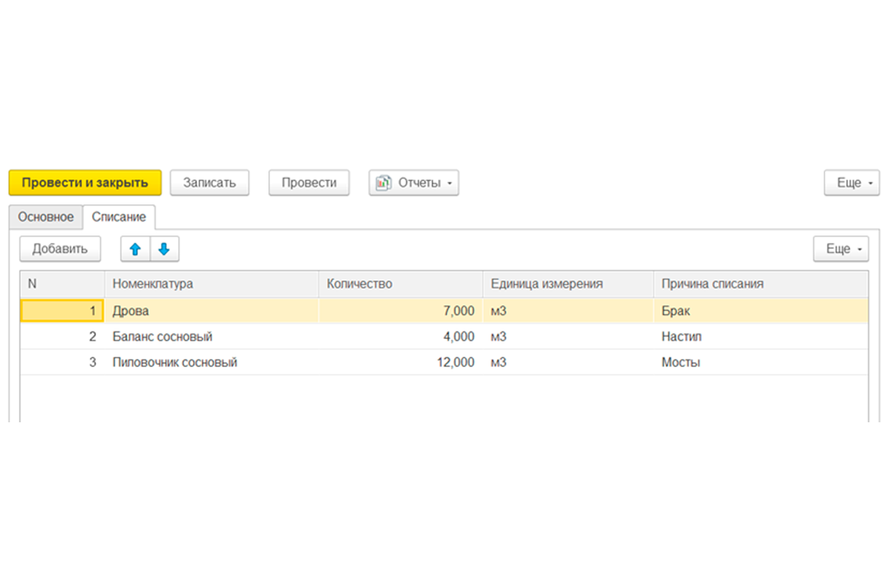Select the Мосты reason cell
The width and height of the screenshot is (890, 588).
click(x=761, y=362)
